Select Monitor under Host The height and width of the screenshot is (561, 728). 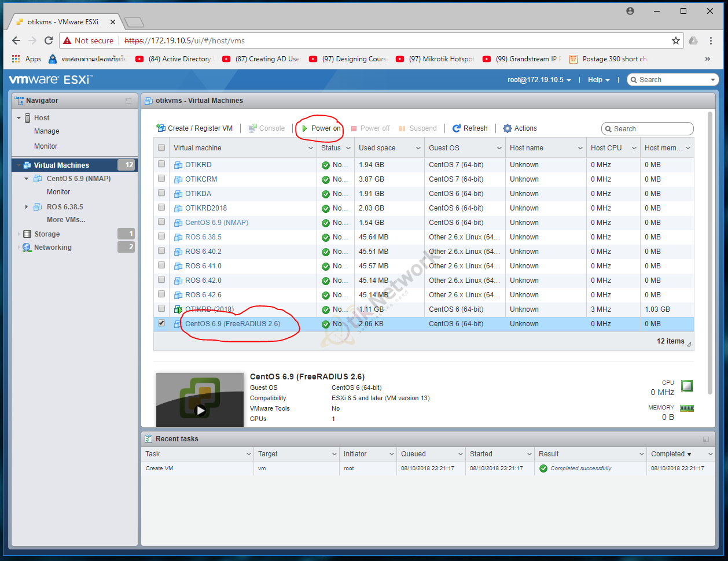[46, 146]
